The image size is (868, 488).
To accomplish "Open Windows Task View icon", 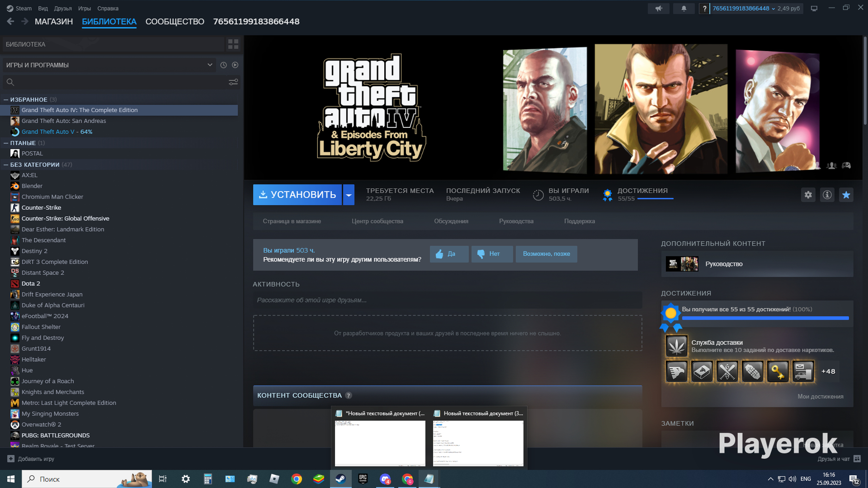I will pyautogui.click(x=163, y=479).
